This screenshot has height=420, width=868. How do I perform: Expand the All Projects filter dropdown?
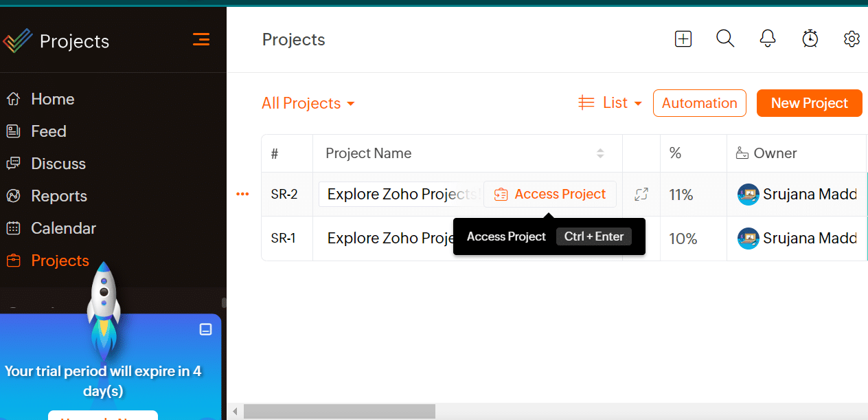pos(308,103)
